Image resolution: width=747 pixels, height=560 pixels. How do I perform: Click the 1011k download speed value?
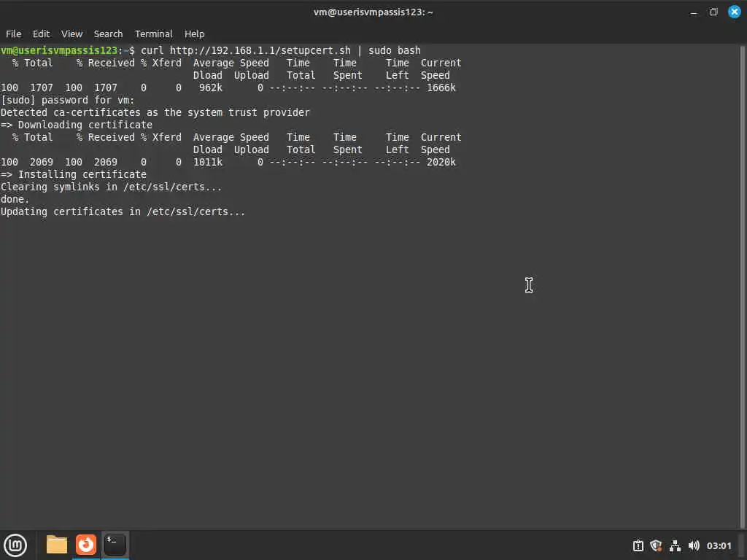pyautogui.click(x=208, y=162)
